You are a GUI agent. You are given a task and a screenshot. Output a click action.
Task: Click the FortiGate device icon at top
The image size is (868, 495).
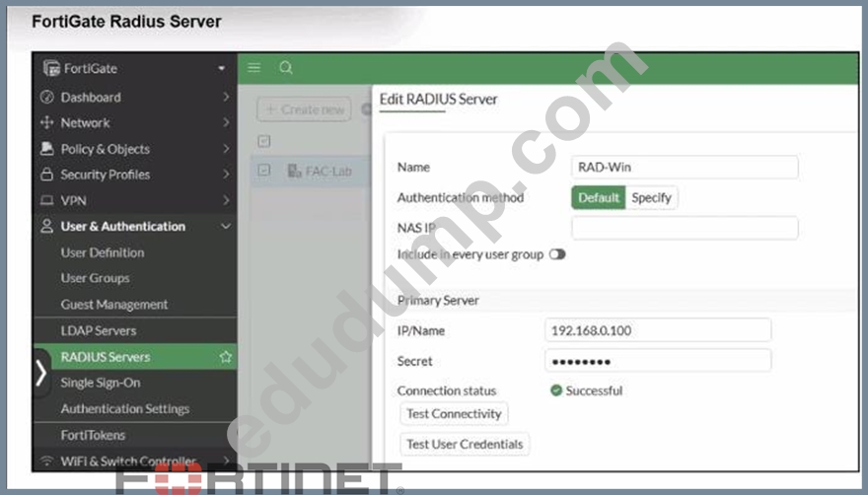click(51, 68)
